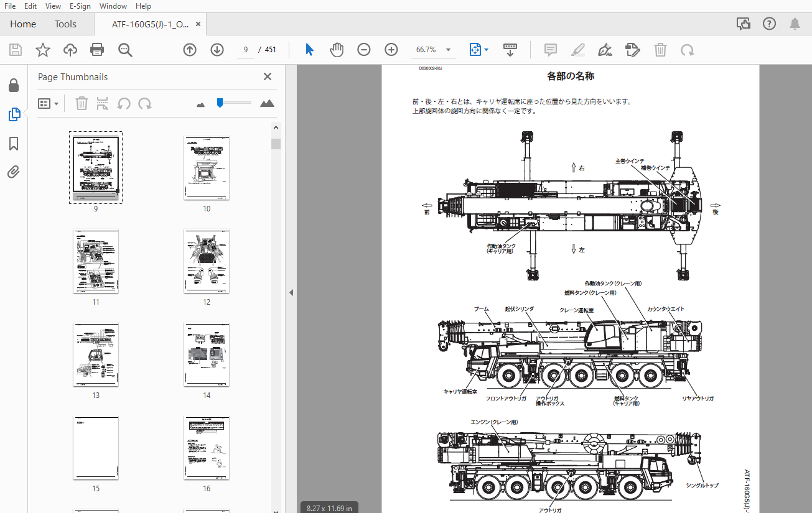Viewport: 812px width, 513px height.
Task: Open the Edit PDF stamp tool
Action: [633, 50]
